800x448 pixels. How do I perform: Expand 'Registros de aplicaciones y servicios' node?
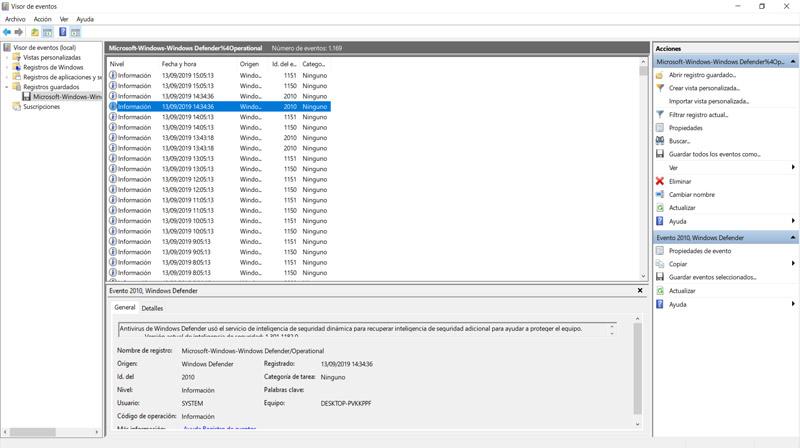[x=7, y=77]
